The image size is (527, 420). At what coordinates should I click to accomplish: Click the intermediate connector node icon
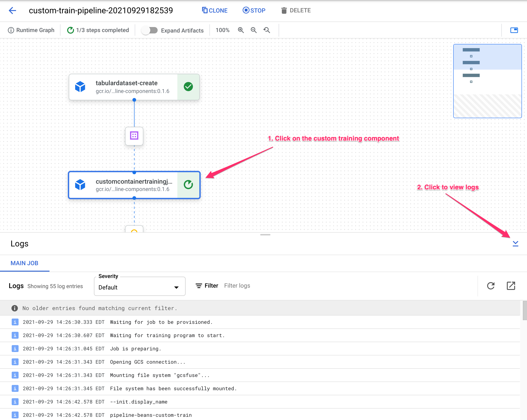[134, 135]
